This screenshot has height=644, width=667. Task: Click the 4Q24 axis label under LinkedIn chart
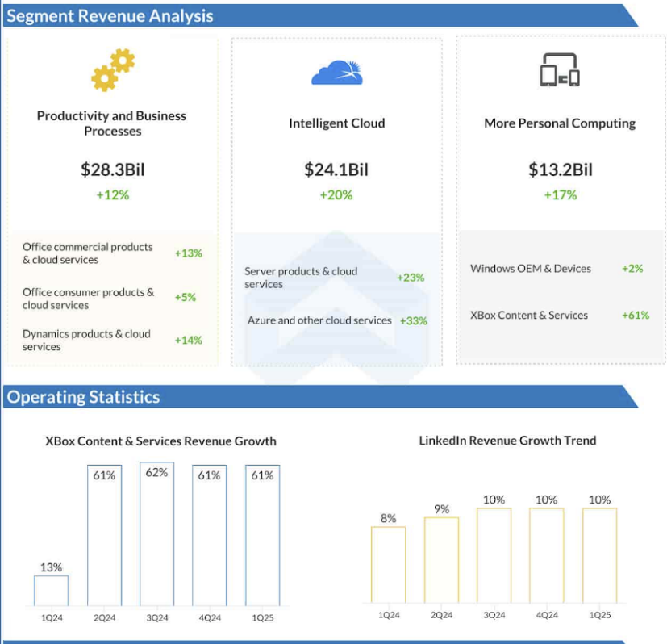(547, 615)
